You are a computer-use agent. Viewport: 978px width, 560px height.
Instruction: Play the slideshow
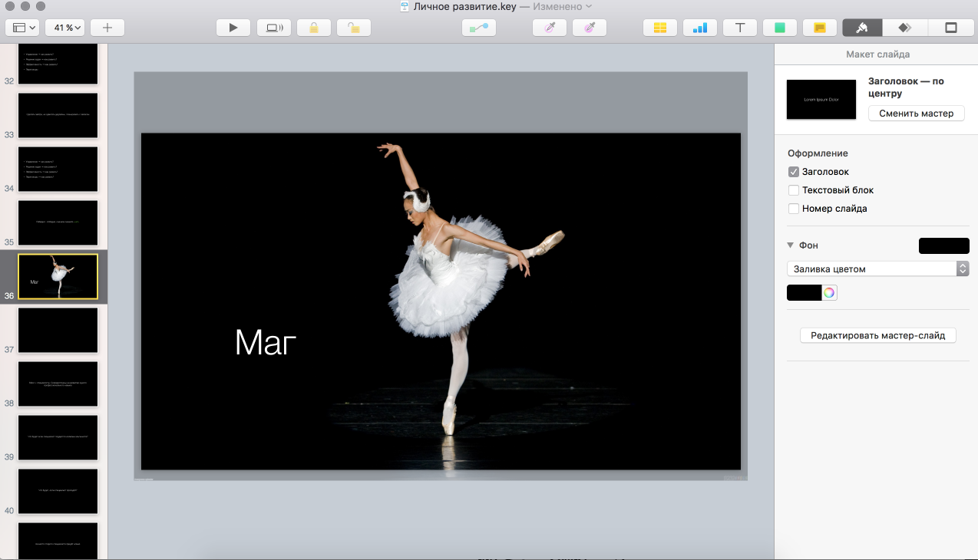[233, 28]
